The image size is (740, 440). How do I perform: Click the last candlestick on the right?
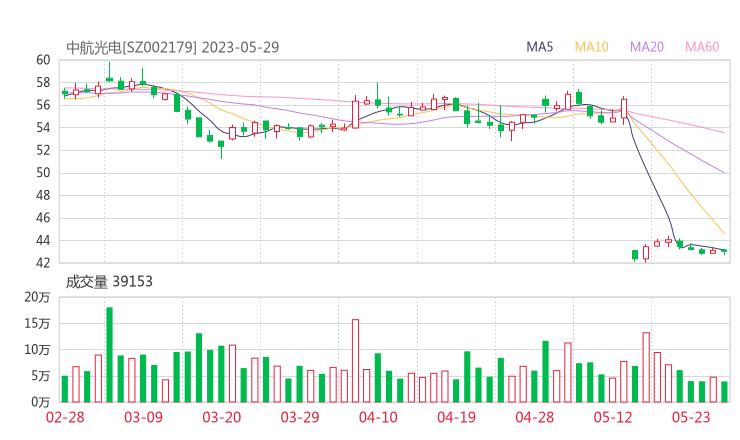(724, 251)
